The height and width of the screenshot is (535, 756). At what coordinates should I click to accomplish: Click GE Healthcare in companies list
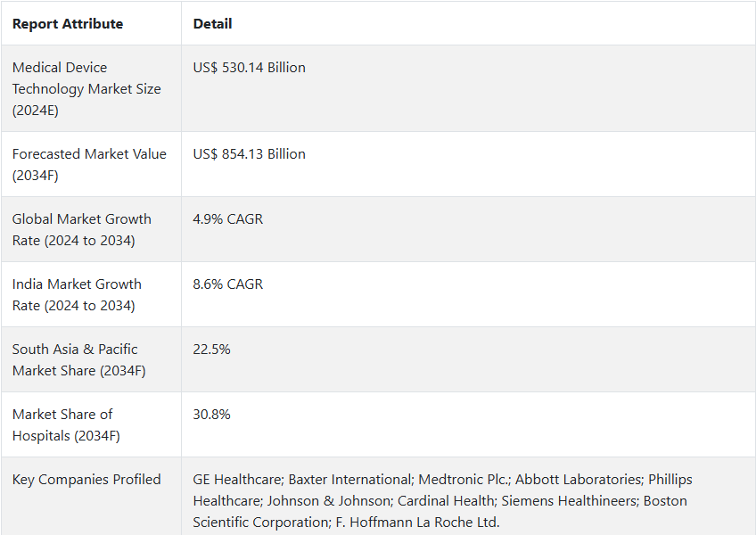point(237,480)
